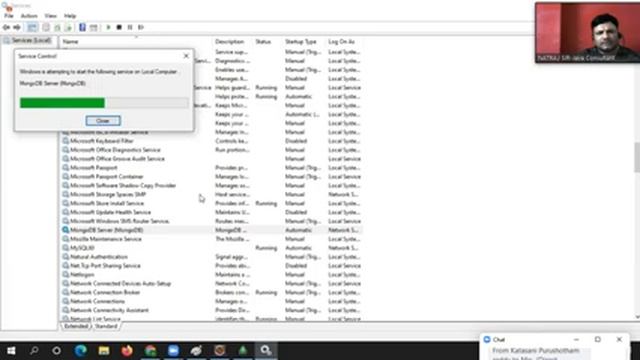The width and height of the screenshot is (640, 360).
Task: Click the Refresh toolbar icon
Action: [x=58, y=27]
